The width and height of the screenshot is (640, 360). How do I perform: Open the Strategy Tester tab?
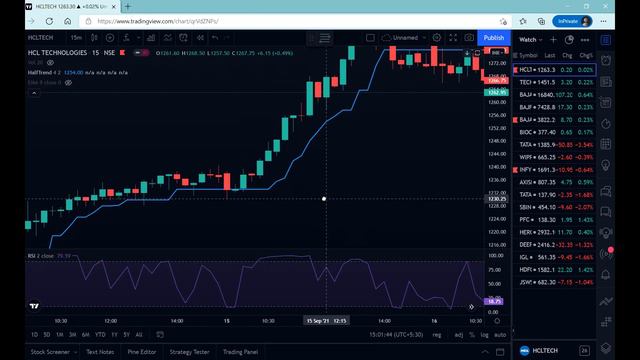click(x=189, y=352)
